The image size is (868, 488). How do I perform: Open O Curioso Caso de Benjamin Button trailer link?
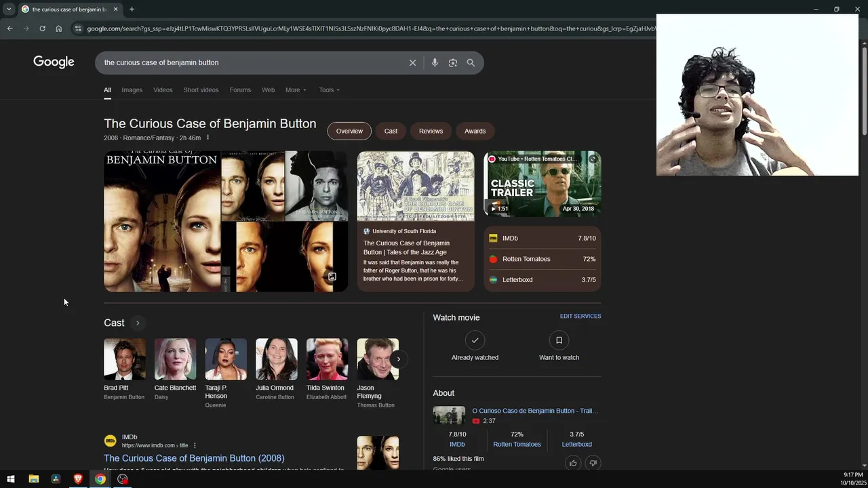click(535, 411)
